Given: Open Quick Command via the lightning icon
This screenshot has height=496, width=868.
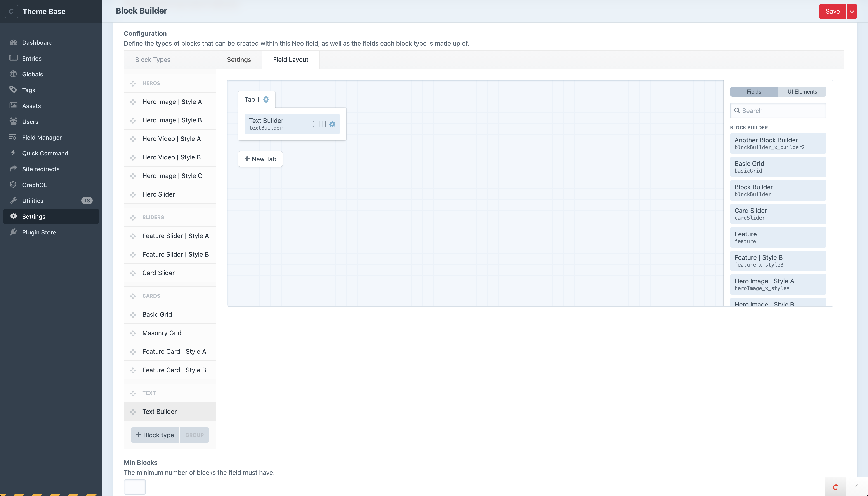Looking at the screenshot, I should 13,153.
